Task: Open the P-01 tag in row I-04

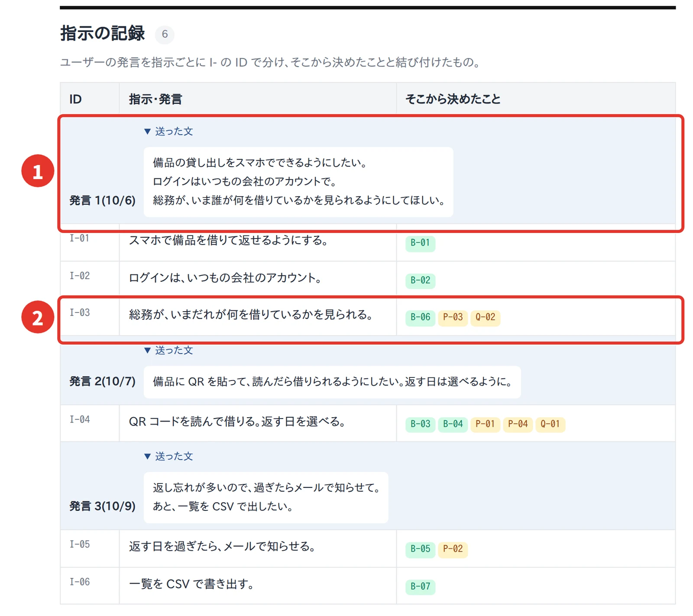Action: [485, 424]
